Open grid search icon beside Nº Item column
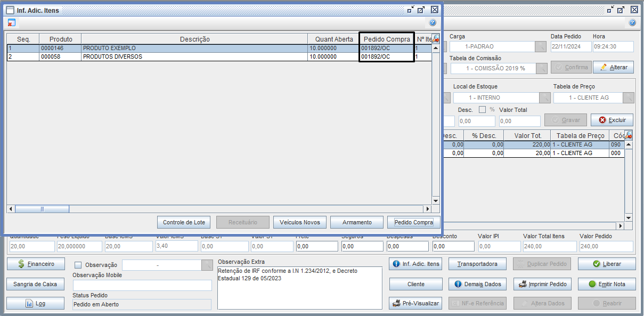This screenshot has width=644, height=316. pos(436,39)
